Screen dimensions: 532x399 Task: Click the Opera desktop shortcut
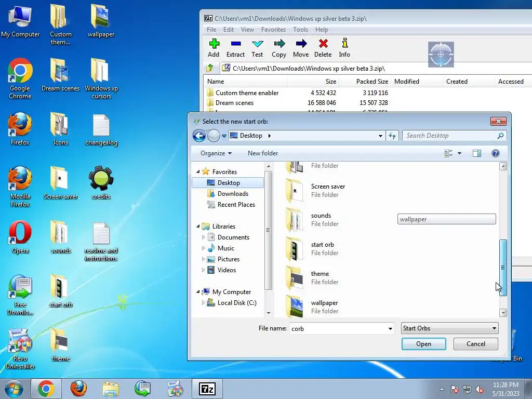[x=20, y=237]
